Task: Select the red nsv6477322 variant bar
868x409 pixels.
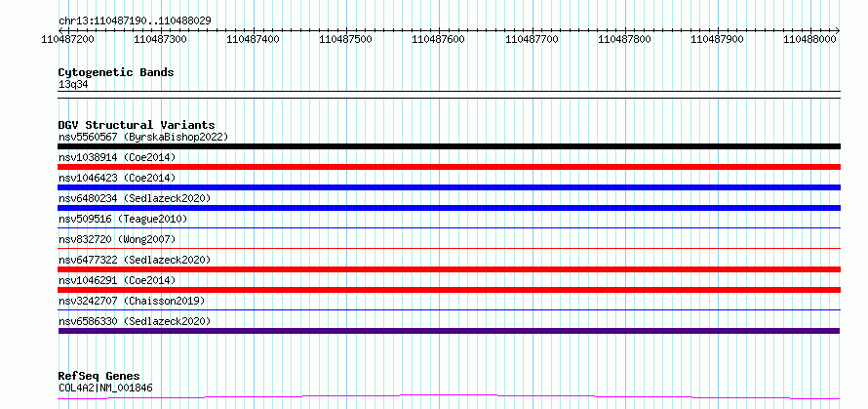Action: point(449,269)
